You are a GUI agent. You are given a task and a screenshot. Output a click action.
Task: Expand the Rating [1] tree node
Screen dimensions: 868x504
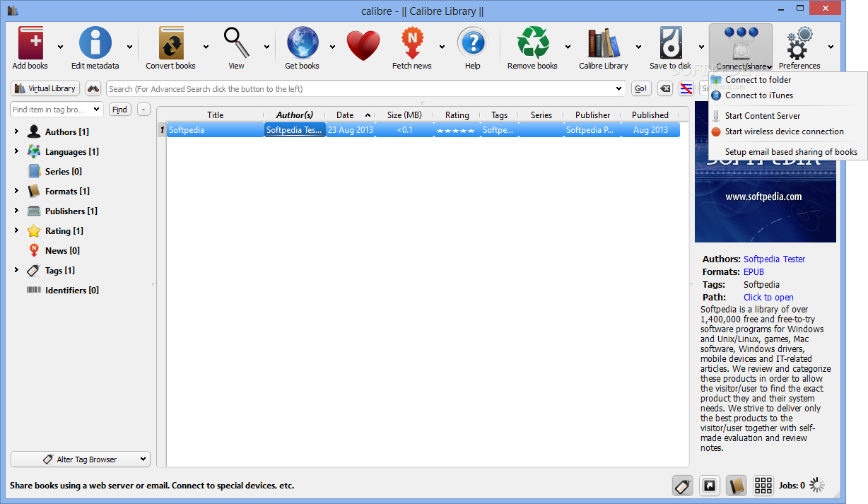[16, 230]
